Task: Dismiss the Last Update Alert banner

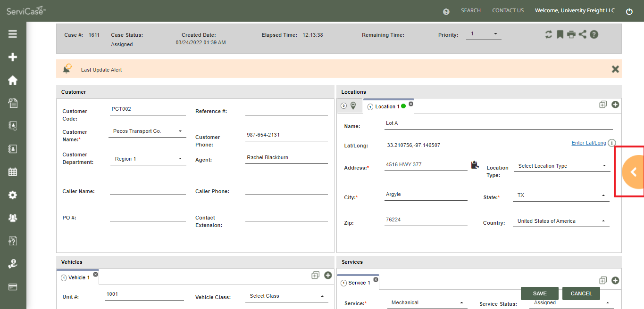Action: [x=615, y=69]
